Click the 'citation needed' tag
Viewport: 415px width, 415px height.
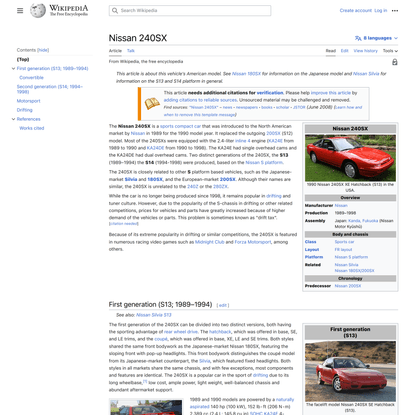(124, 224)
